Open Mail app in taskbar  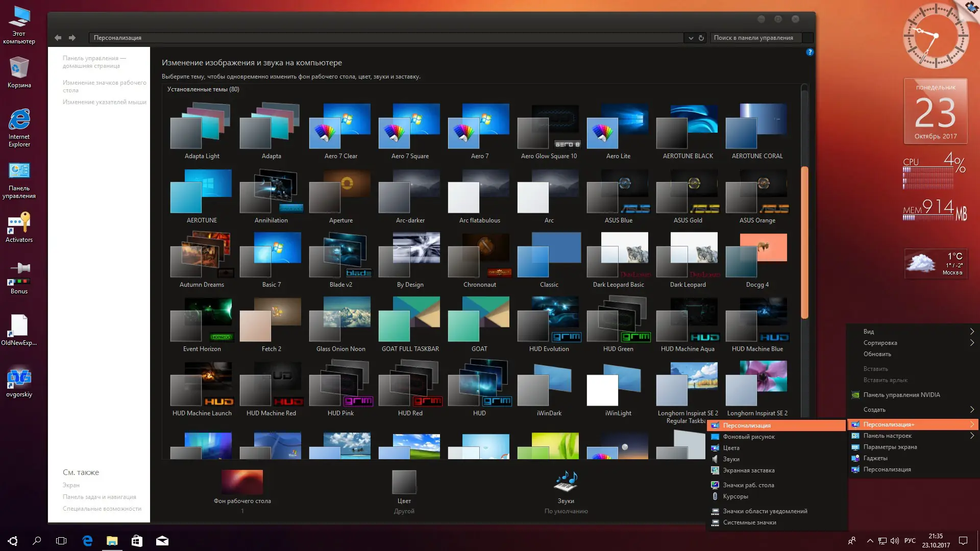pyautogui.click(x=162, y=541)
